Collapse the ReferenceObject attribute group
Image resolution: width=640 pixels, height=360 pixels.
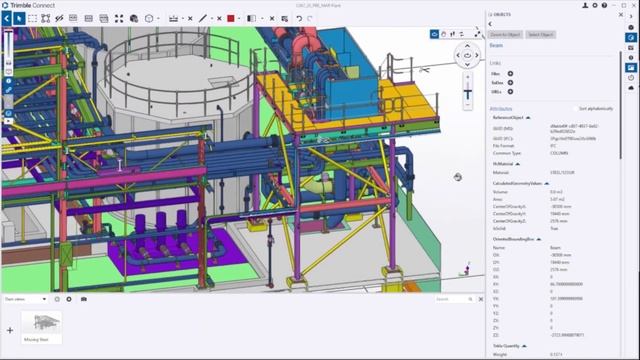point(528,118)
